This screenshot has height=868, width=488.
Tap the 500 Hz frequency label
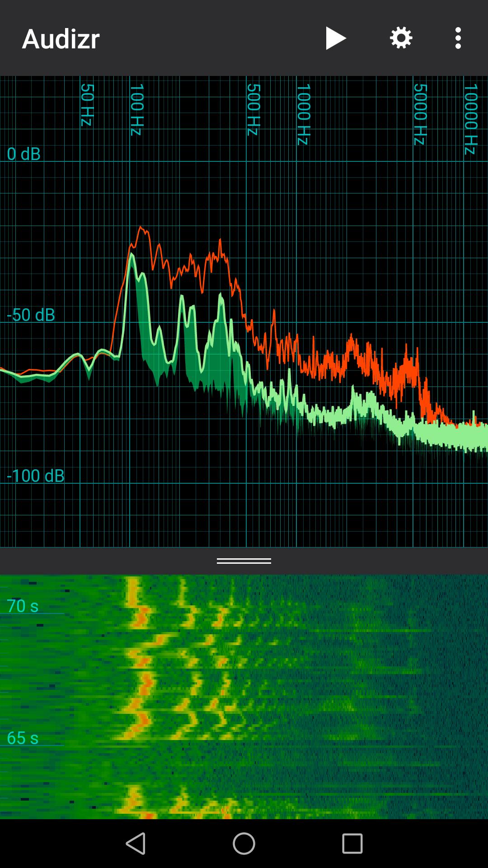[253, 109]
